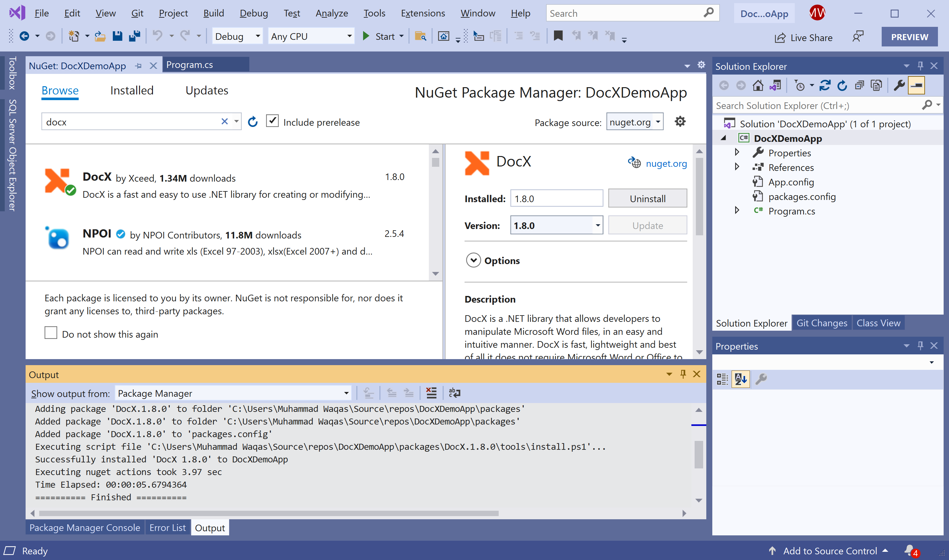The image size is (949, 560).
Task: Open NuGet package source settings gear
Action: (680, 122)
